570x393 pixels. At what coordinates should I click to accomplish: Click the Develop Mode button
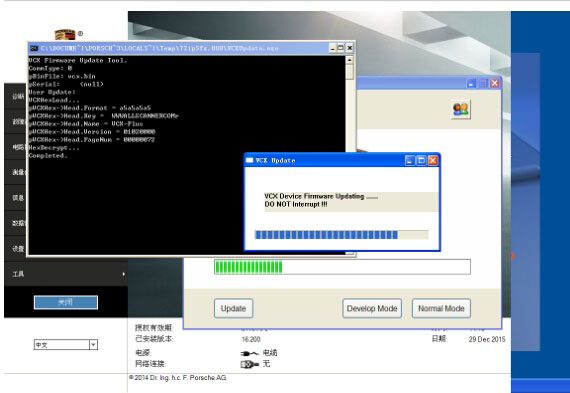[372, 308]
